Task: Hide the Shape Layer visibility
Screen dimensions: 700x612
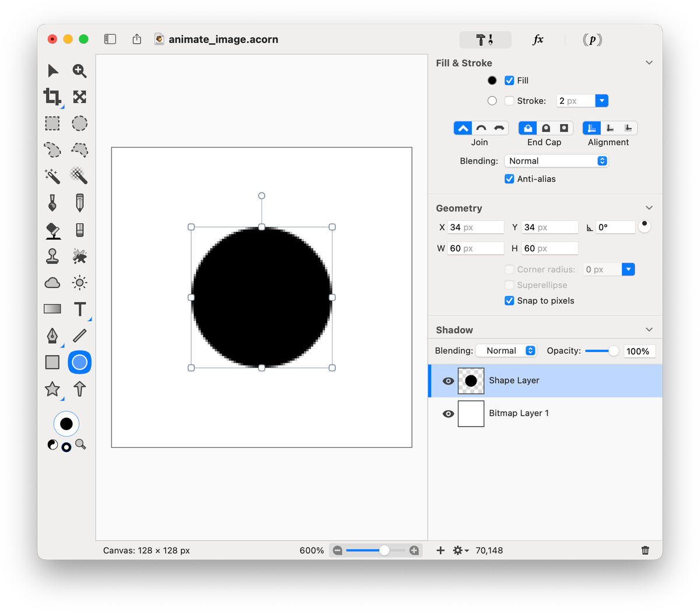Action: coord(448,381)
